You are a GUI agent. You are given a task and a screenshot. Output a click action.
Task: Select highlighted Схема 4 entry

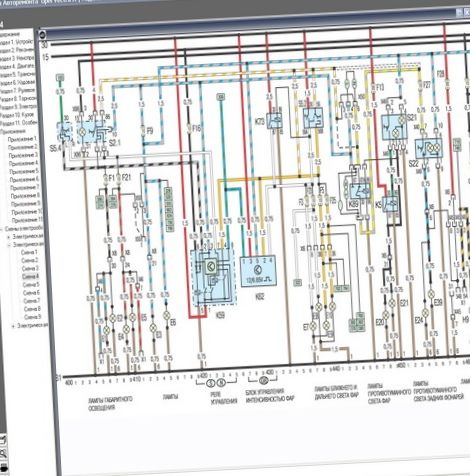31,277
